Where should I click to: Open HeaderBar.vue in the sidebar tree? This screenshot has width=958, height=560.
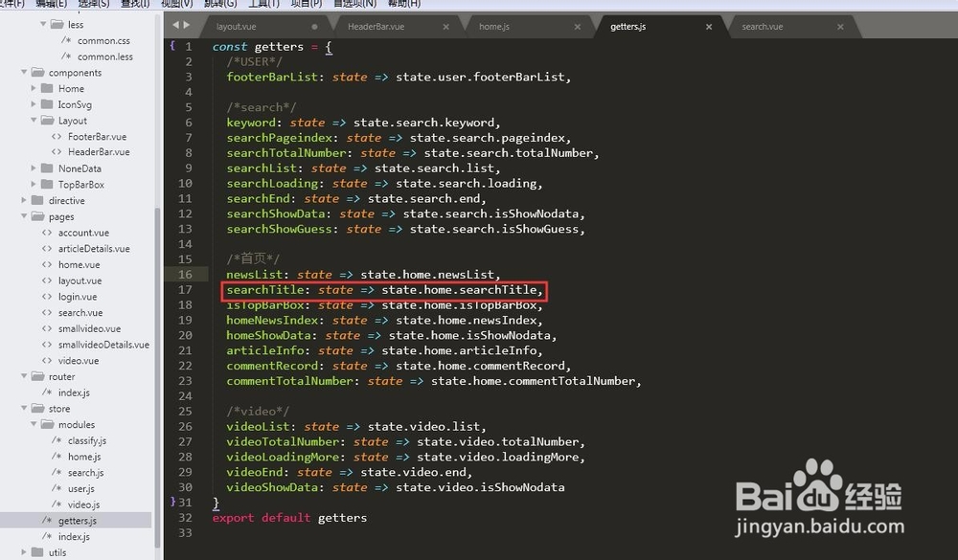coord(99,151)
